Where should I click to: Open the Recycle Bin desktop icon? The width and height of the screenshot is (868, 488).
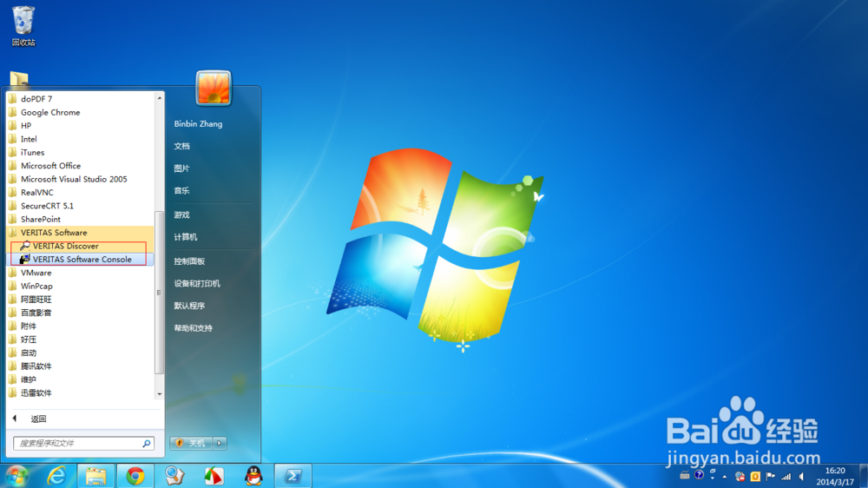click(23, 25)
